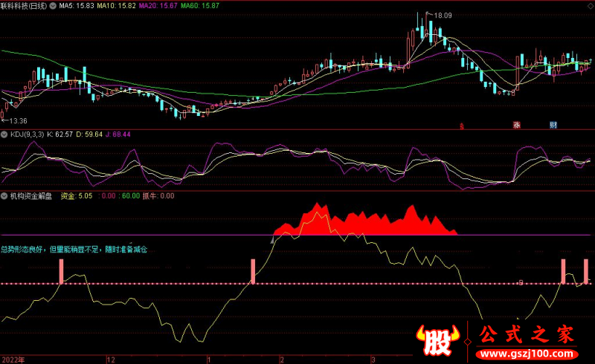Click the red 涨 event marker icon
The height and width of the screenshot is (364, 595).
point(517,125)
